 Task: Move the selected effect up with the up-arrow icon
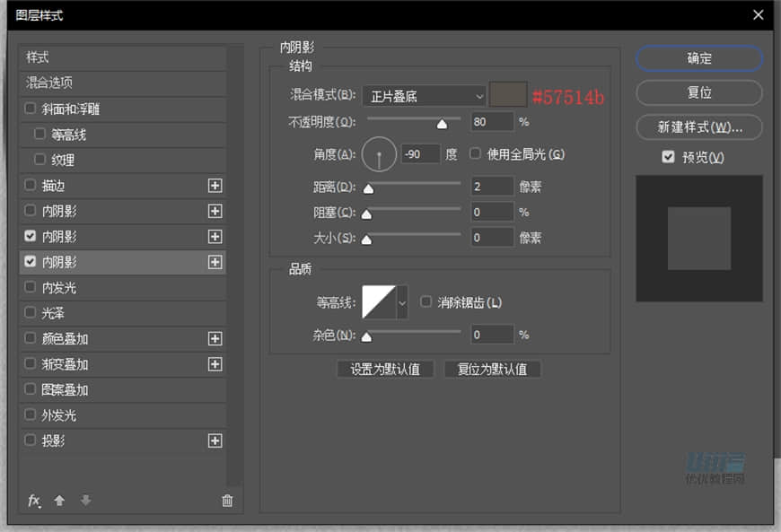pyautogui.click(x=59, y=501)
